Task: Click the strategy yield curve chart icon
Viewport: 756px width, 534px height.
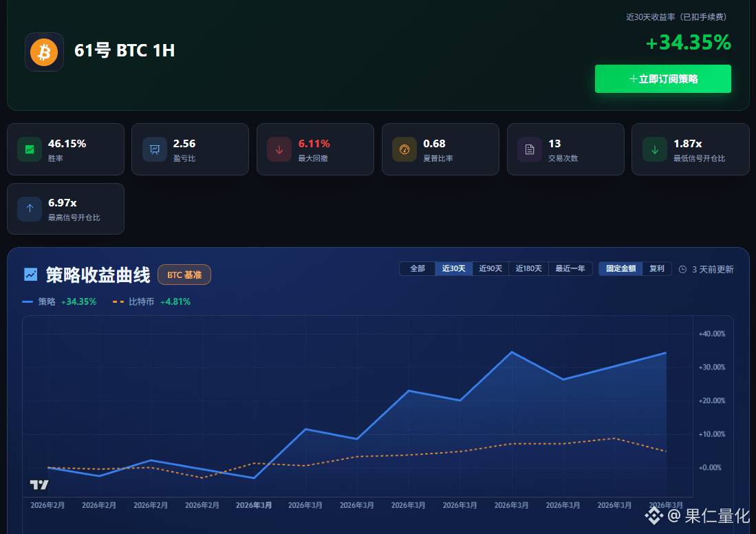Action: pos(31,275)
